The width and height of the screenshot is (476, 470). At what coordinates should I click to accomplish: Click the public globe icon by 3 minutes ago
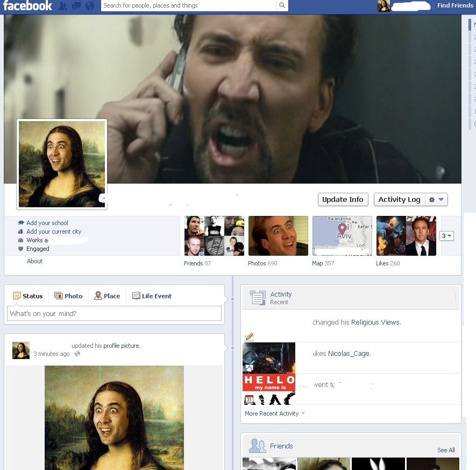(77, 354)
